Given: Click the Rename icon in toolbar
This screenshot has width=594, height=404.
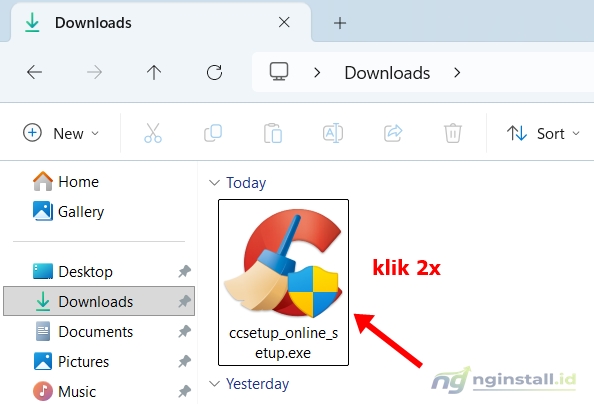Looking at the screenshot, I should click(x=333, y=133).
